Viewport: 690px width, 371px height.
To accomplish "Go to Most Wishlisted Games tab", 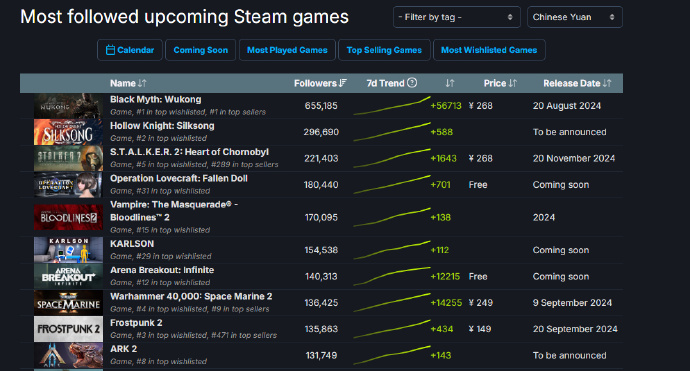I will coord(489,50).
